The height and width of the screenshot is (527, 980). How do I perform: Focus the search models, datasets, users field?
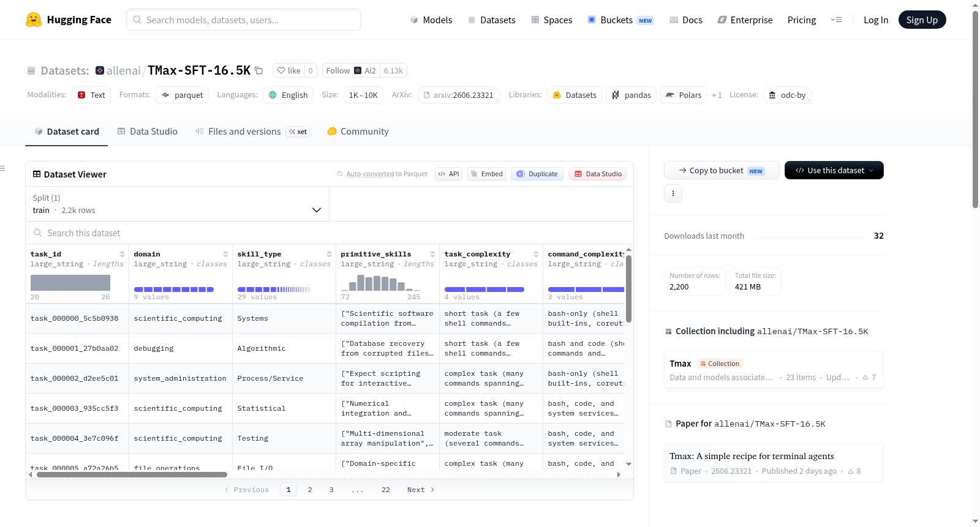244,20
